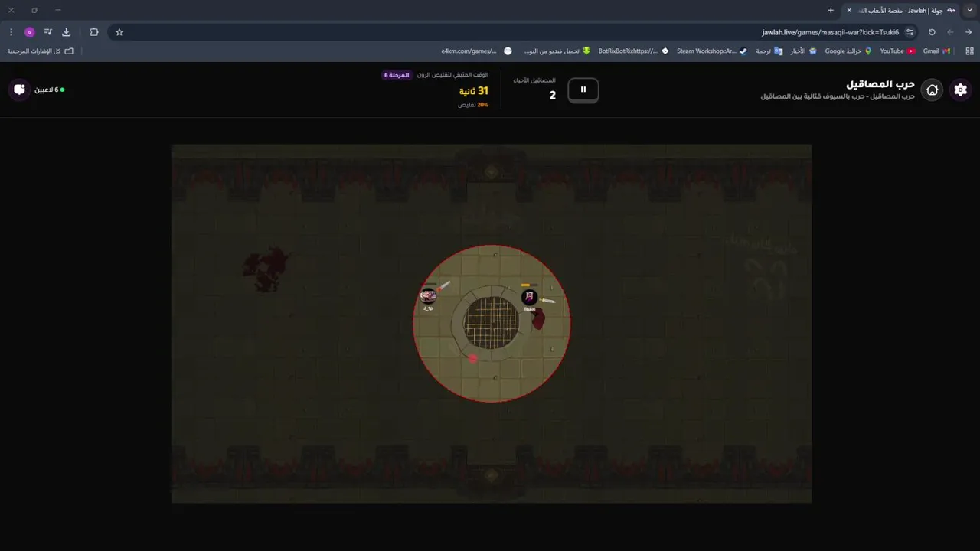
Task: Open the YouTube bookmark
Action: tap(897, 51)
